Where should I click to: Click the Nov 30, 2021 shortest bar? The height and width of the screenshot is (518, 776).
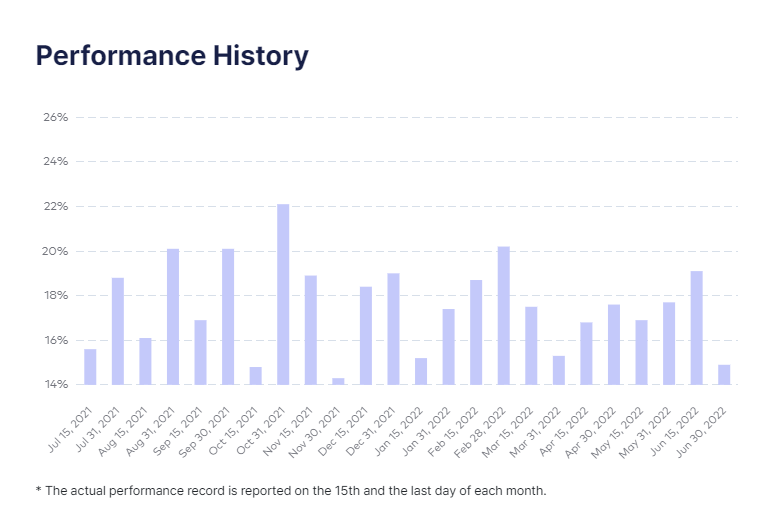pyautogui.click(x=338, y=381)
